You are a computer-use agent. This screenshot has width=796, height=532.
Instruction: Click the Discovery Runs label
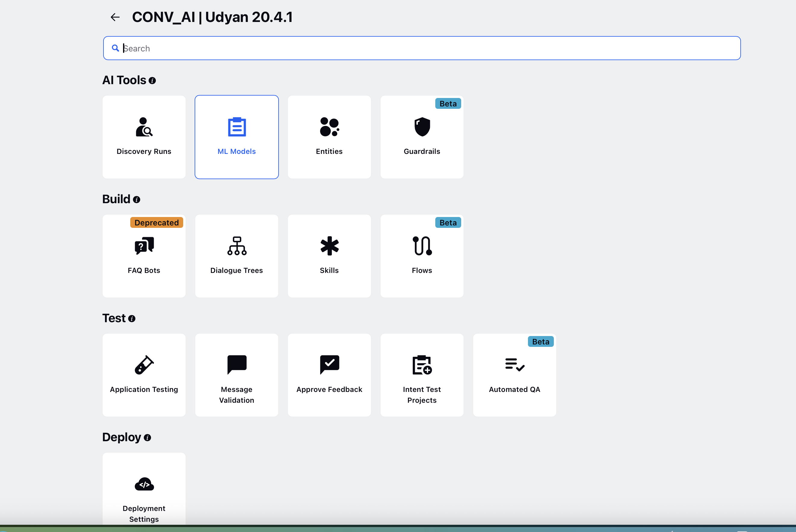(144, 151)
